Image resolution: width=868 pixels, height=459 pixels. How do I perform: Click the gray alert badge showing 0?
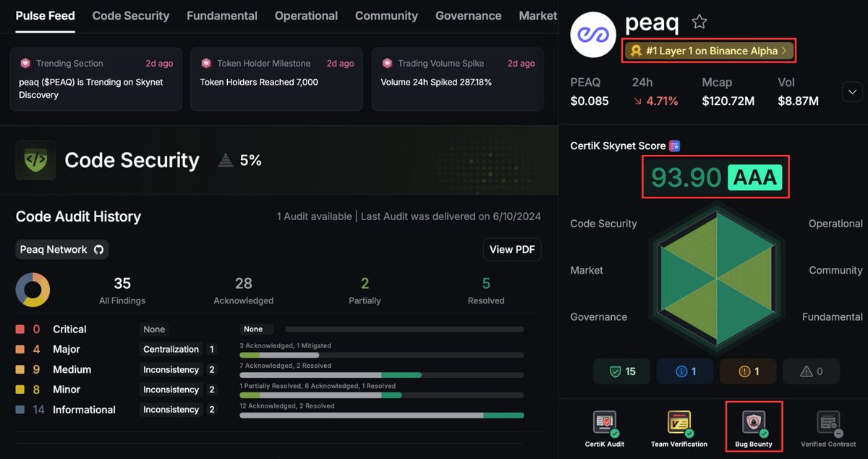(x=811, y=371)
